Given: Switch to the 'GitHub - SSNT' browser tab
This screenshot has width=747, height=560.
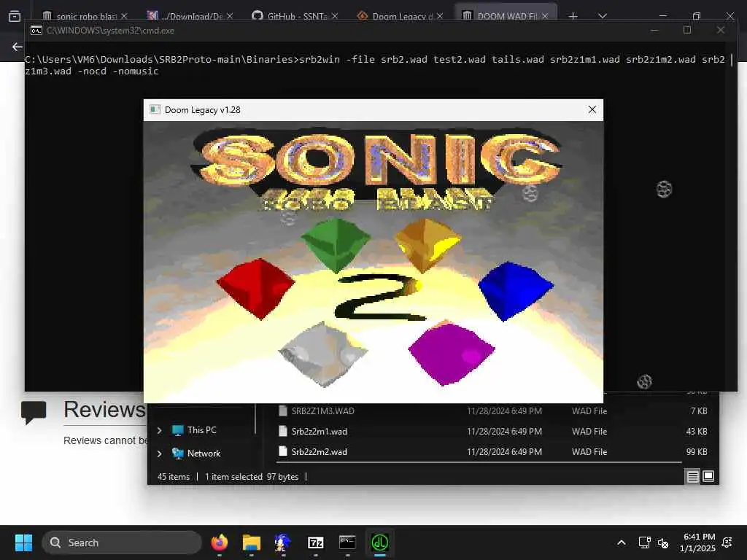Looking at the screenshot, I should [x=295, y=16].
